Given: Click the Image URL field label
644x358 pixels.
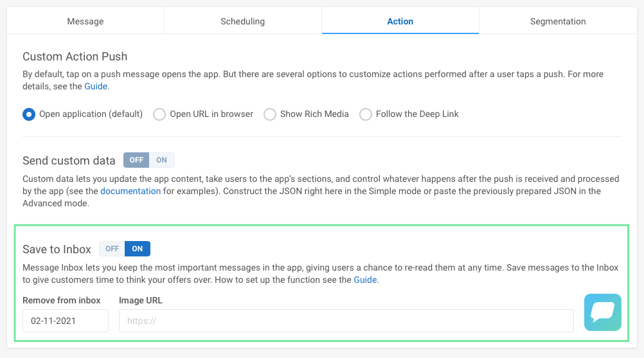Looking at the screenshot, I should click(140, 300).
